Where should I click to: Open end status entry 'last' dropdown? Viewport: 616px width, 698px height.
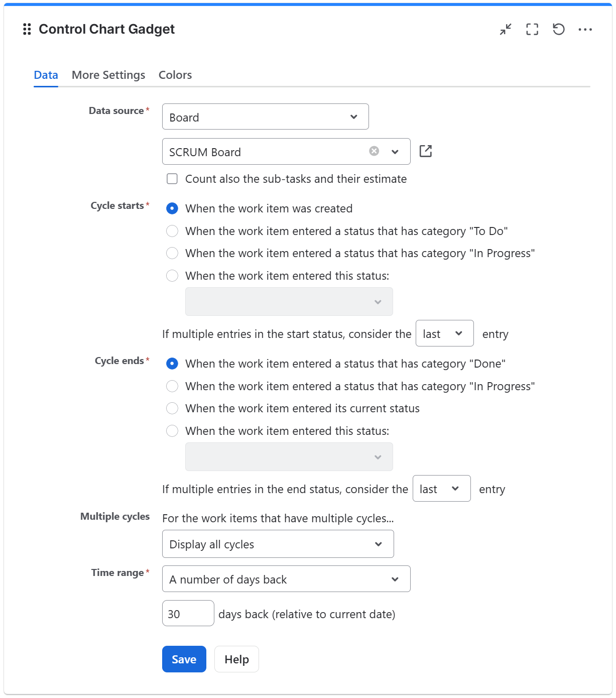coord(442,489)
